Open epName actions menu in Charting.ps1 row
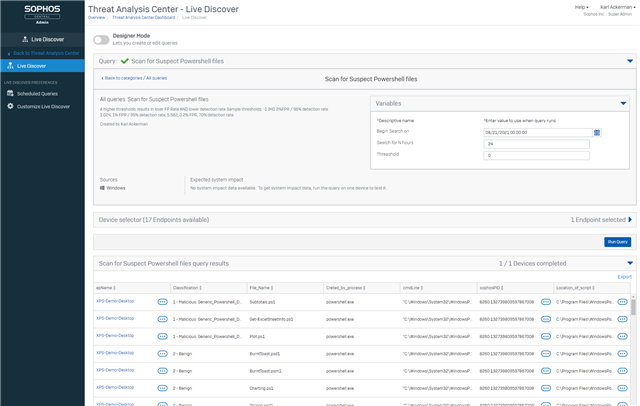Screen dimensions: 640x406 162,388
